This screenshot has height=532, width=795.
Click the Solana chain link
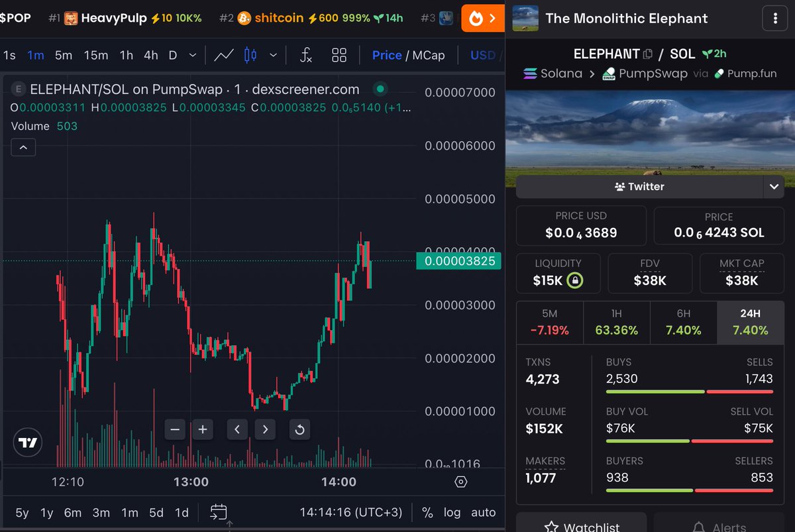point(553,74)
